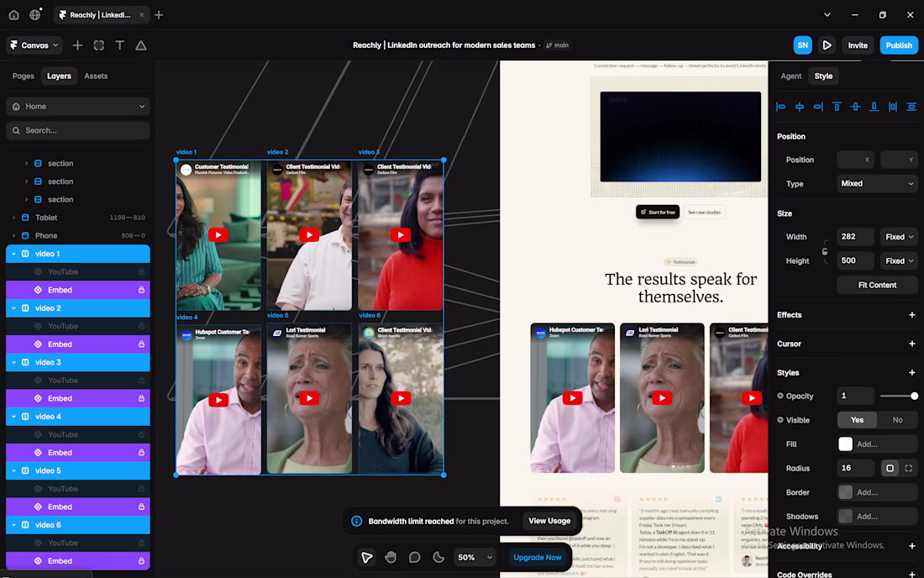Screen dimensions: 924x578
Task: Select the pointer tool in bottom bar
Action: tap(366, 557)
